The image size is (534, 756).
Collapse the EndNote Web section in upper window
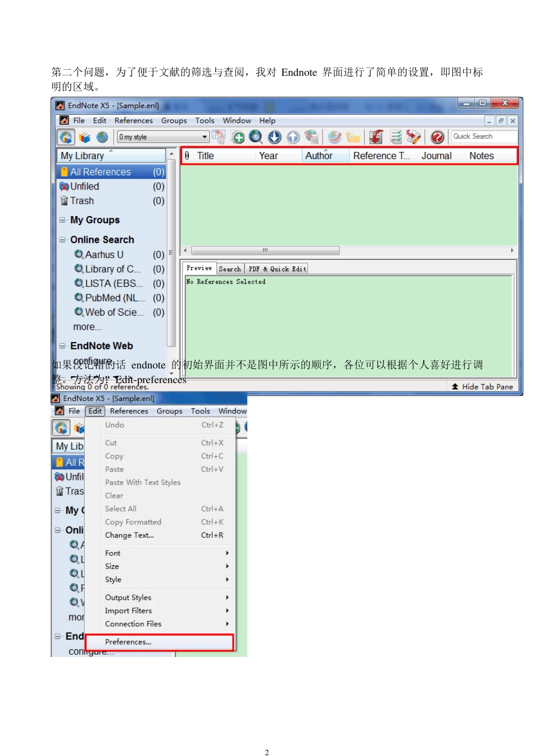pyautogui.click(x=62, y=346)
